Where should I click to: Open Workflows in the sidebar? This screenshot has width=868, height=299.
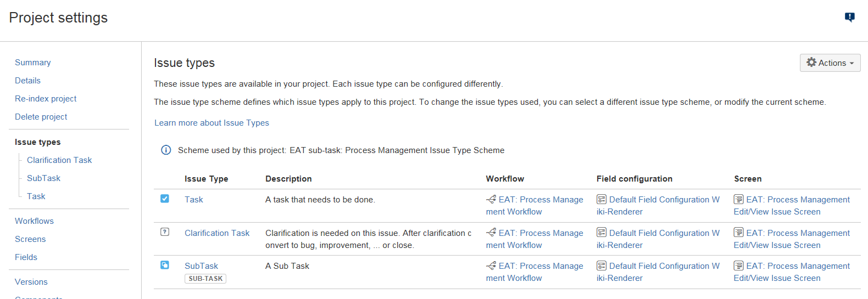[34, 221]
